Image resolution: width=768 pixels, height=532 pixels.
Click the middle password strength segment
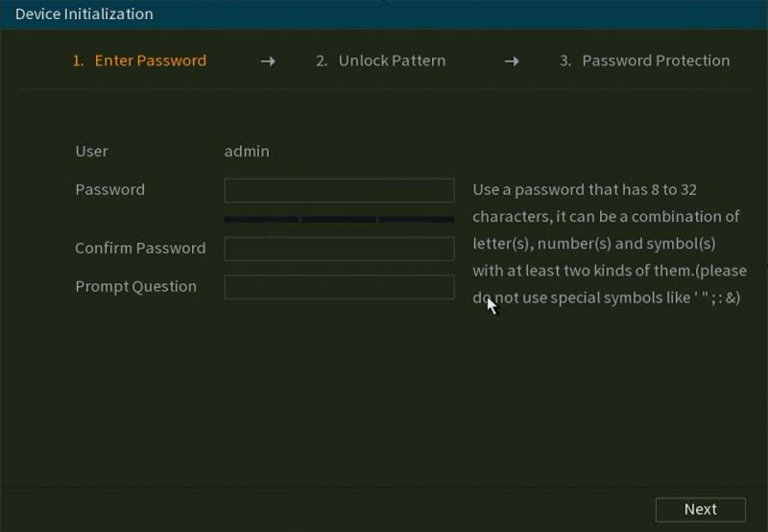(x=339, y=220)
